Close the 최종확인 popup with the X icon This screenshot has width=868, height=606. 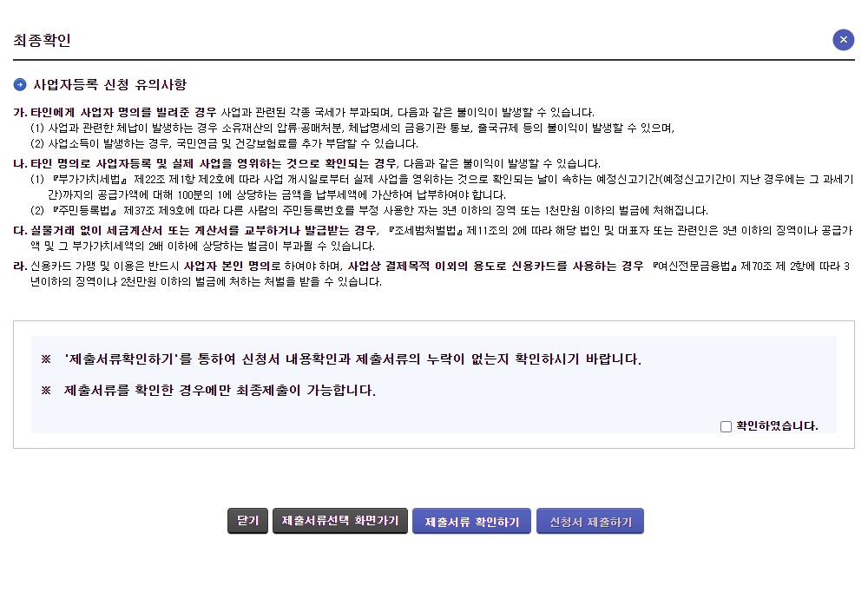click(x=843, y=39)
